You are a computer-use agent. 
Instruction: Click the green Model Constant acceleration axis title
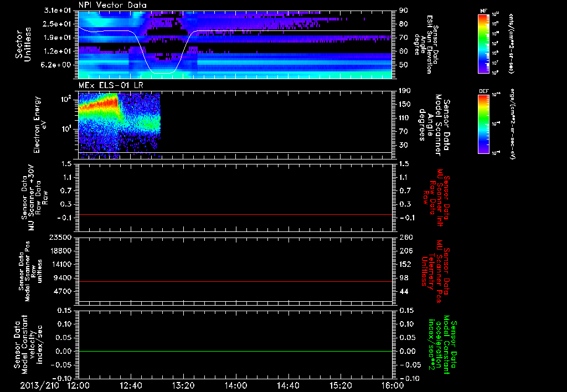(442, 344)
